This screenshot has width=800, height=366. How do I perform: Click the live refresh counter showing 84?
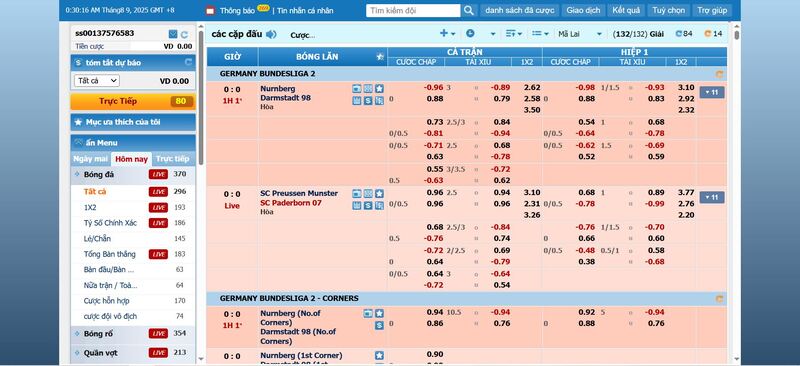684,34
